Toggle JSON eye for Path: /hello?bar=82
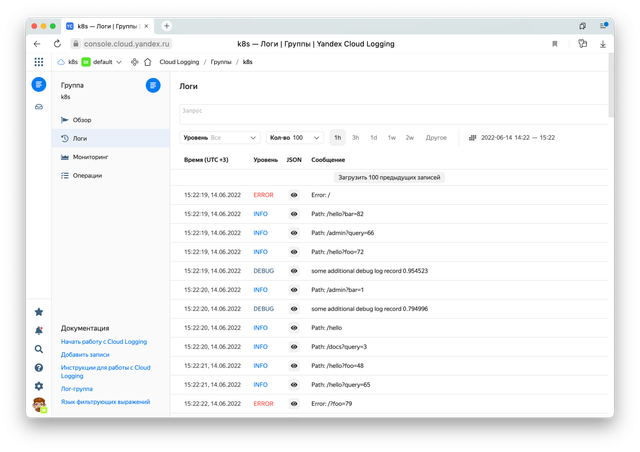This screenshot has width=640, height=452. tap(294, 214)
